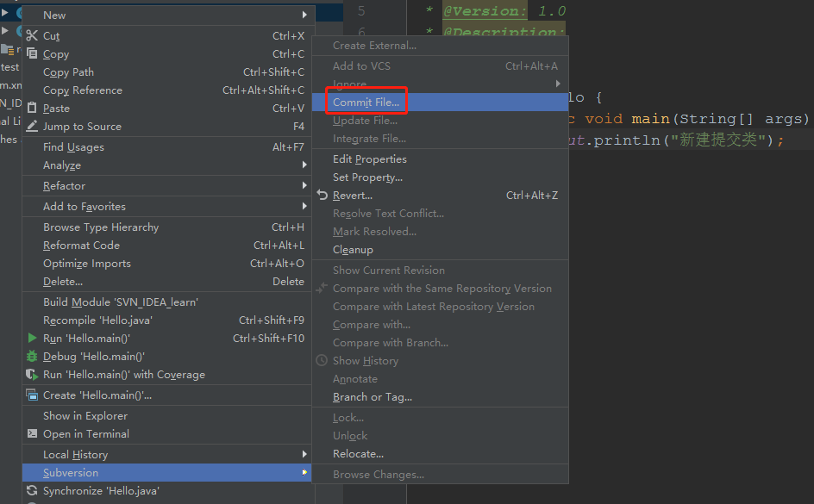Click the Show History clock icon
Viewport: 814px width, 504px height.
coord(322,360)
